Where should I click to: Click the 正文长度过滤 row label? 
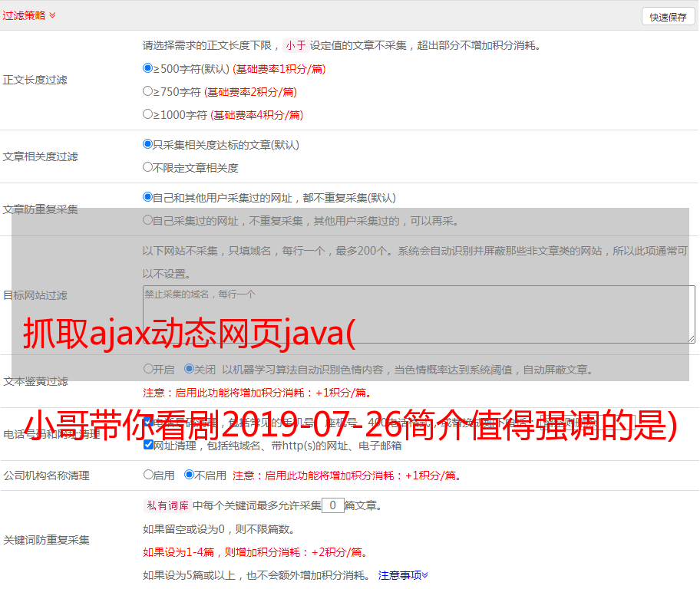click(35, 80)
